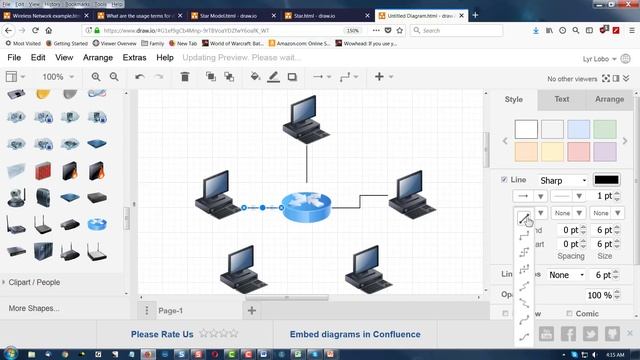Choose the light blue style swatch

coord(578,129)
